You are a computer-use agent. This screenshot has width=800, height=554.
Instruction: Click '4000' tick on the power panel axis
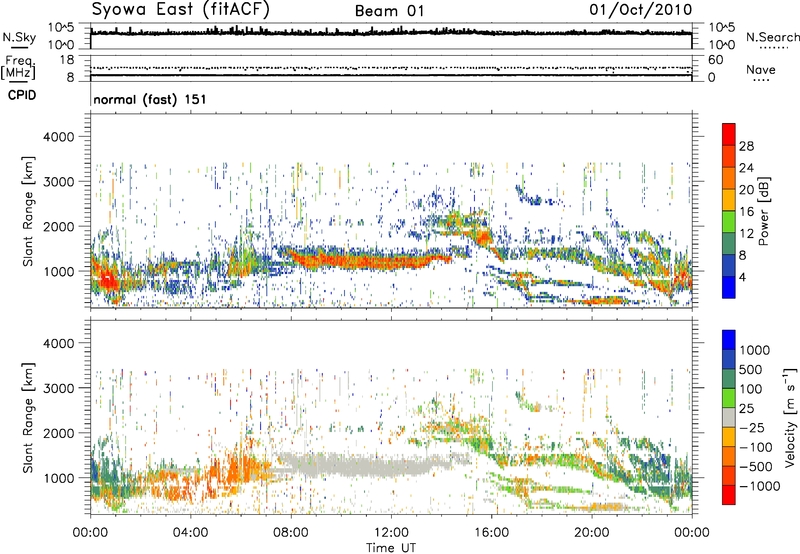pyautogui.click(x=59, y=137)
